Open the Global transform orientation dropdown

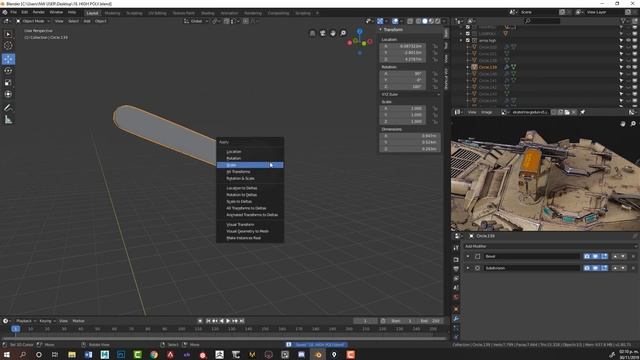pos(196,21)
